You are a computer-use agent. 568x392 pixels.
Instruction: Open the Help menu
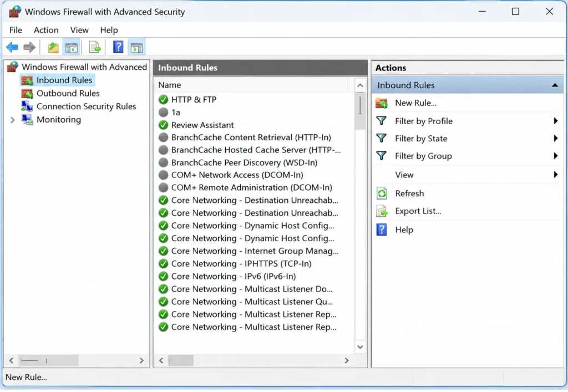(109, 30)
